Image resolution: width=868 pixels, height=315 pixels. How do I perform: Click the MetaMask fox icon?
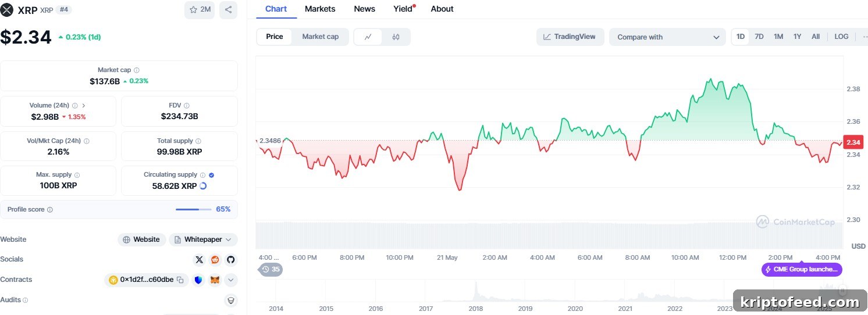[x=215, y=280]
